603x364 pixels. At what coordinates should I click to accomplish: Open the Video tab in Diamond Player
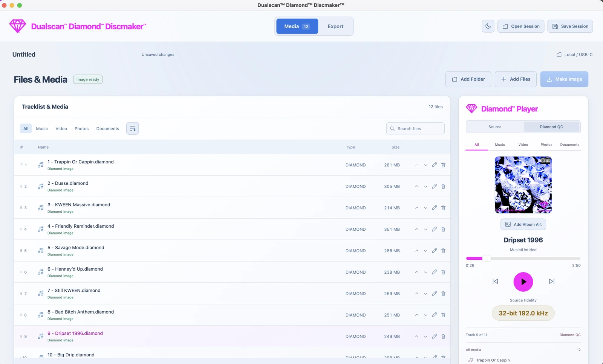(x=523, y=145)
